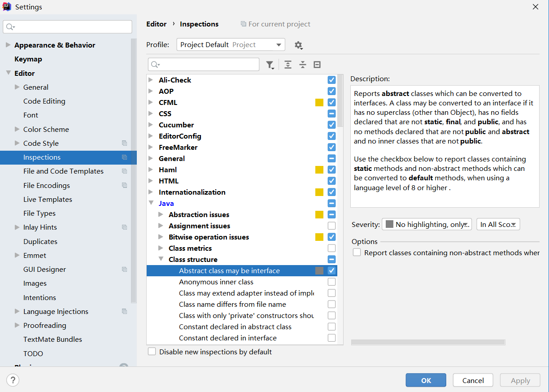The height and width of the screenshot is (392, 549).
Task: Toggle the CFML inspections checkbox
Action: click(331, 102)
